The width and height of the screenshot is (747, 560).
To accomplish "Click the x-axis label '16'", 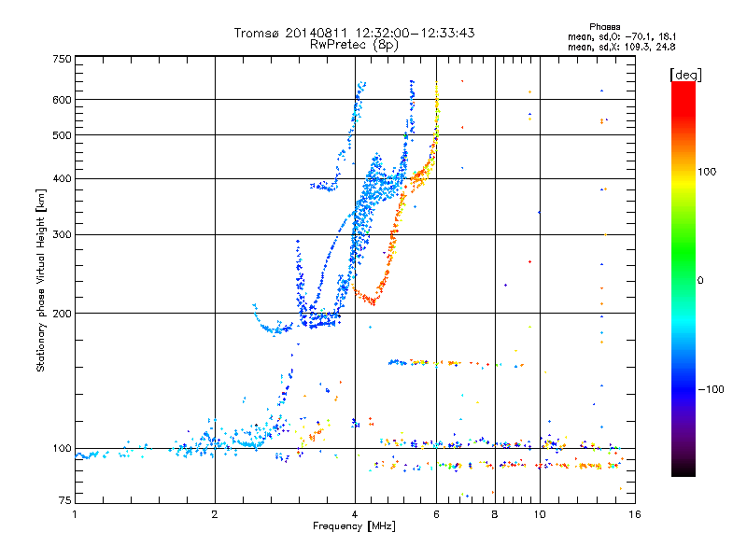I will tap(635, 514).
